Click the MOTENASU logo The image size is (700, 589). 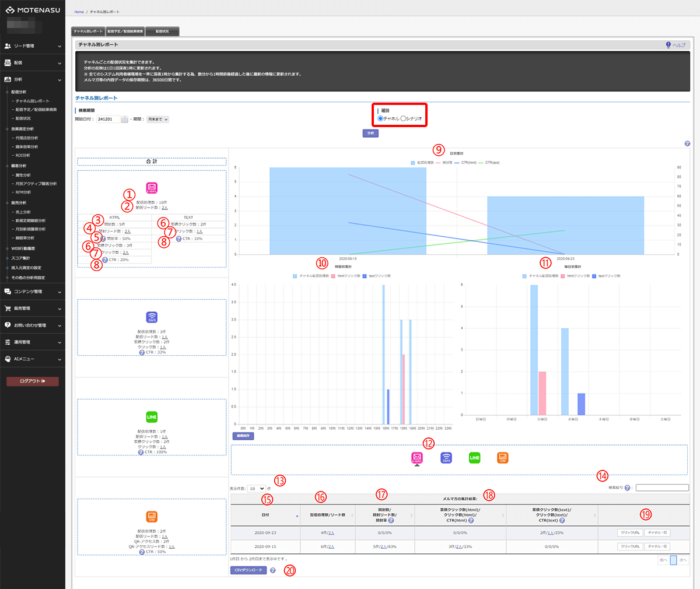(x=33, y=10)
